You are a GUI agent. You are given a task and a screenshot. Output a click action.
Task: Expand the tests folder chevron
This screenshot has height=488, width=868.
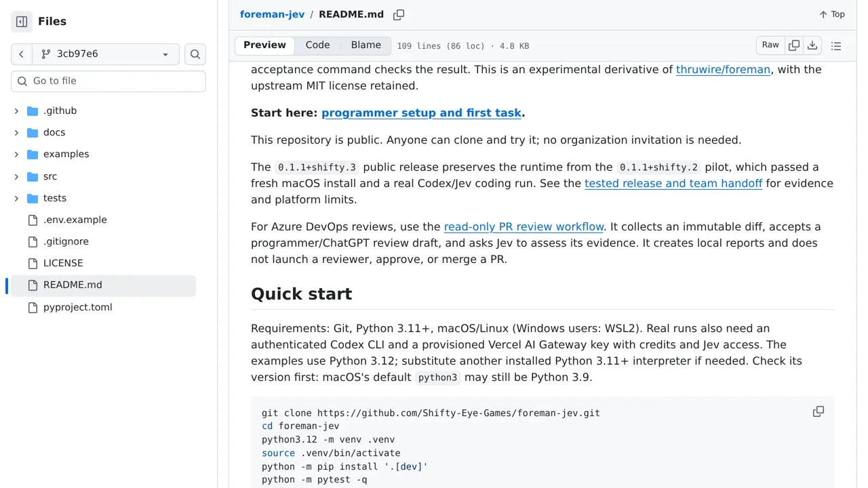(16, 198)
